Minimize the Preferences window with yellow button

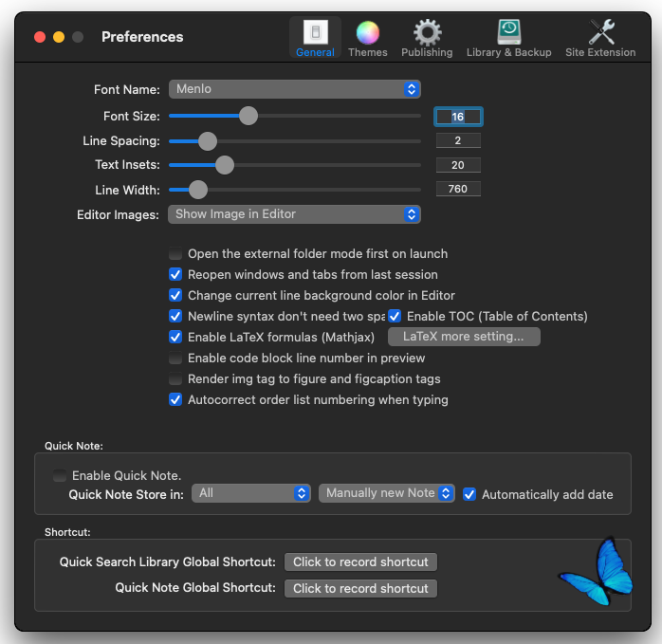[x=59, y=37]
